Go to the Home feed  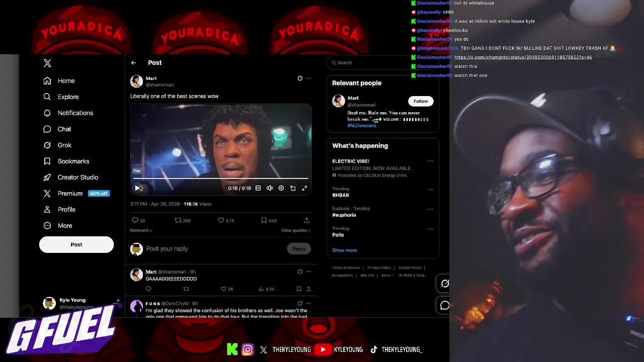tap(59, 80)
